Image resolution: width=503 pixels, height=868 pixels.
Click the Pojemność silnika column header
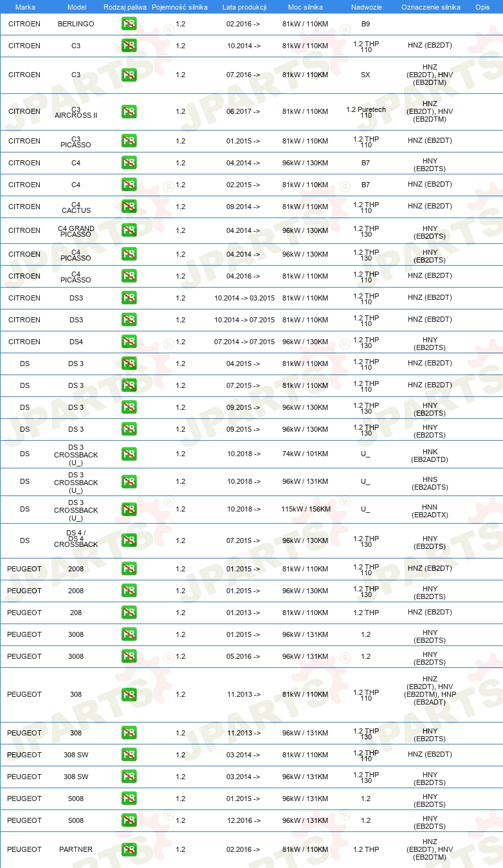pos(180,7)
